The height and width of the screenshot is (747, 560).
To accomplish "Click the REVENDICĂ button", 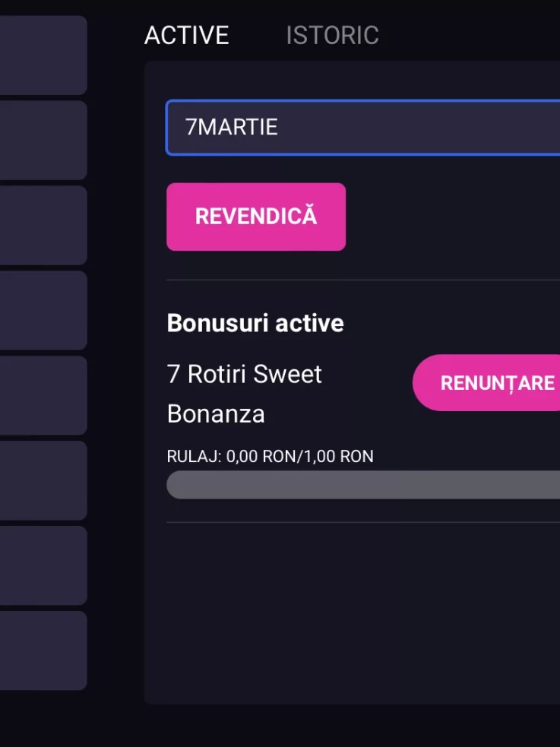I will point(256,217).
